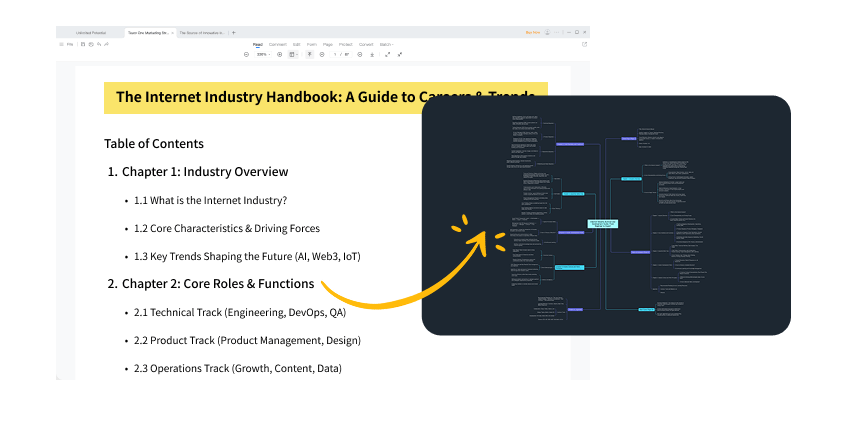The image size is (848, 426).
Task: Expand the page layout dropdown
Action: pos(294,54)
